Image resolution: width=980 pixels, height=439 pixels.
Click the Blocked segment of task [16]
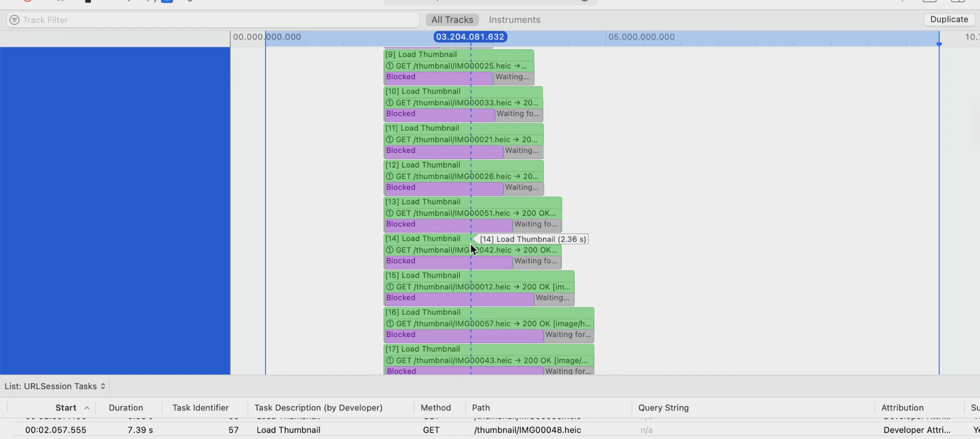click(x=464, y=336)
